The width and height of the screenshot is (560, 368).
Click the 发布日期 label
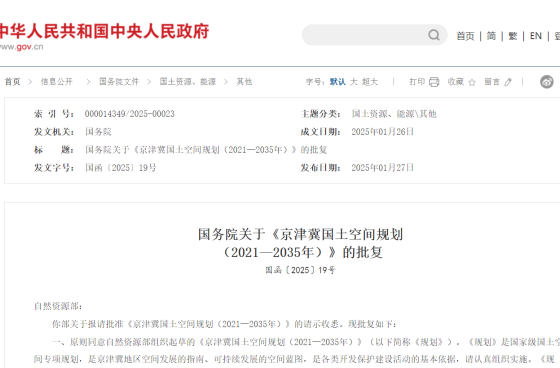[320, 168]
